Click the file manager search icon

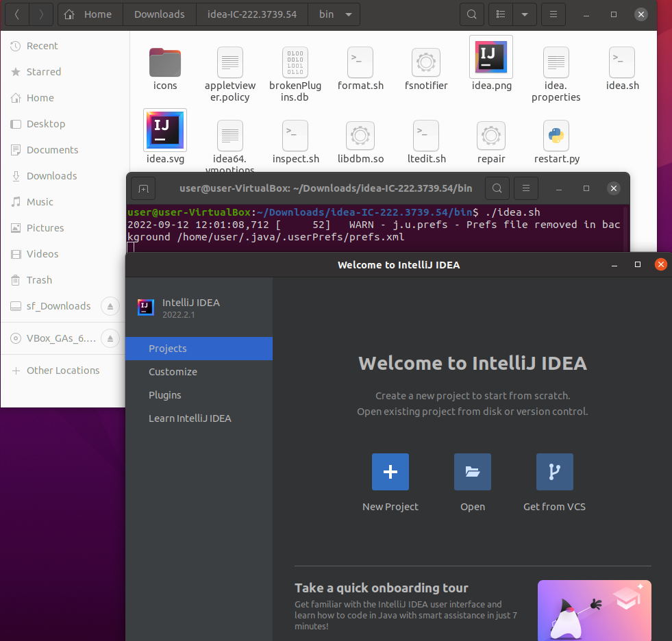point(472,14)
